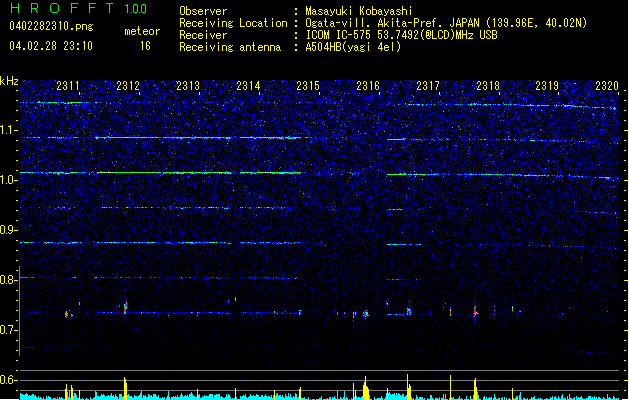The image size is (629, 400).
Task: Click the timestamp 04.02.28 23:10
Action: (51, 46)
